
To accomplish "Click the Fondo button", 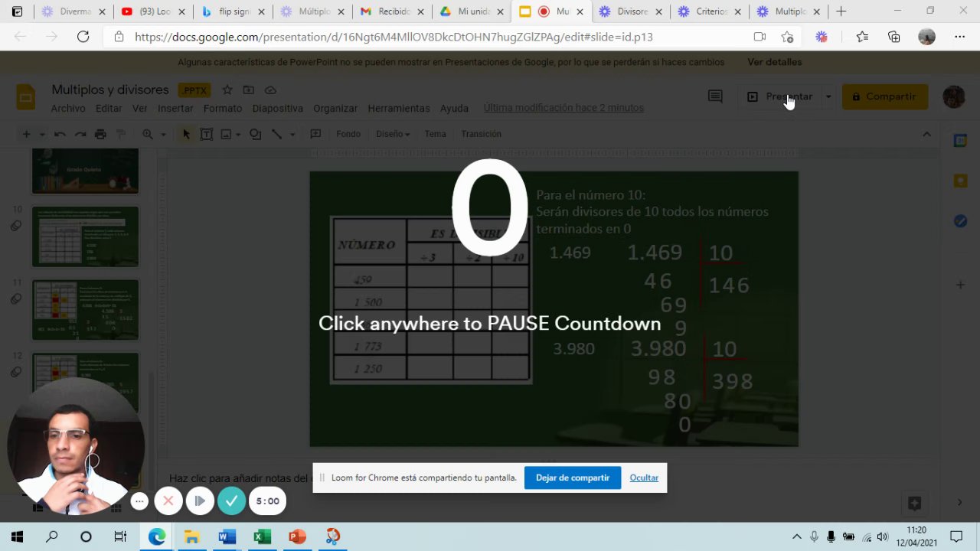I will [x=348, y=134].
